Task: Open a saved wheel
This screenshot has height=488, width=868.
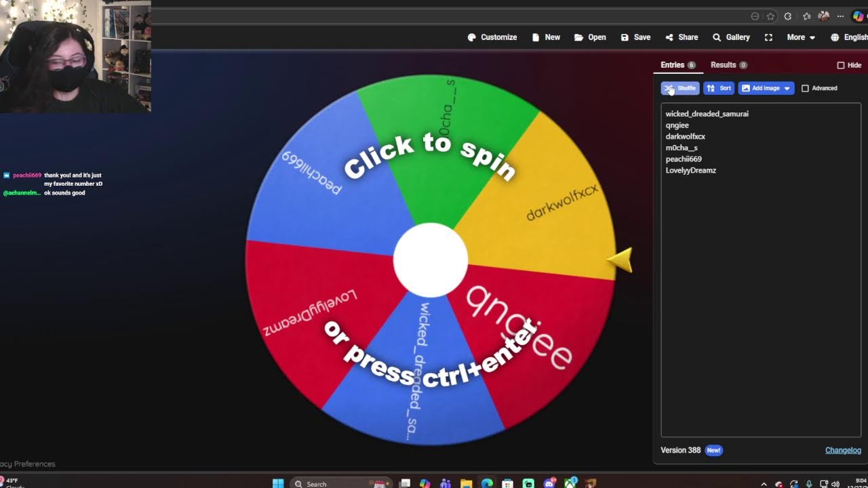Action: (x=590, y=37)
